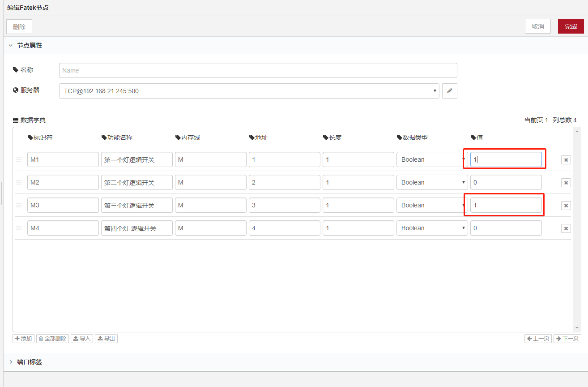Remove the M4 row using x icon
Image resolution: width=588 pixels, height=387 pixels.
pyautogui.click(x=566, y=228)
